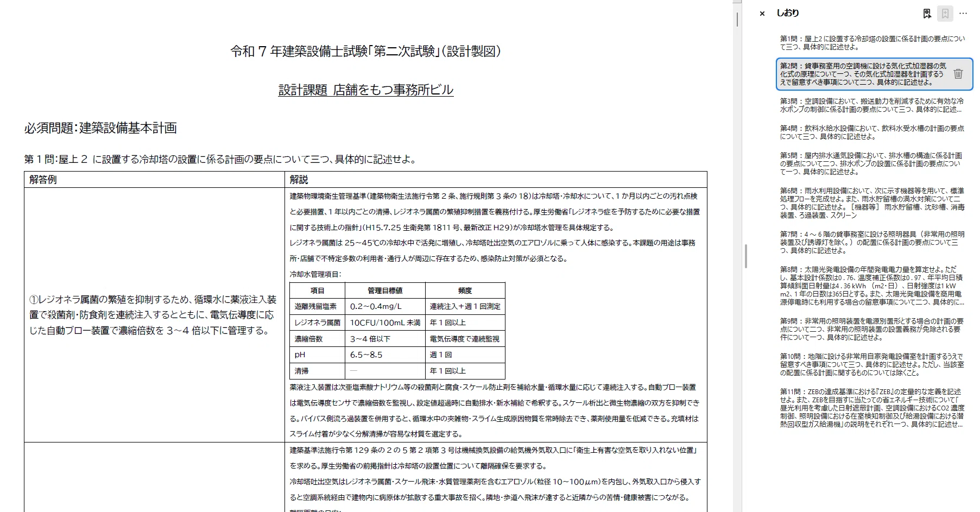Jump to bookmark 第1問 冷却塔の設置

872,43
